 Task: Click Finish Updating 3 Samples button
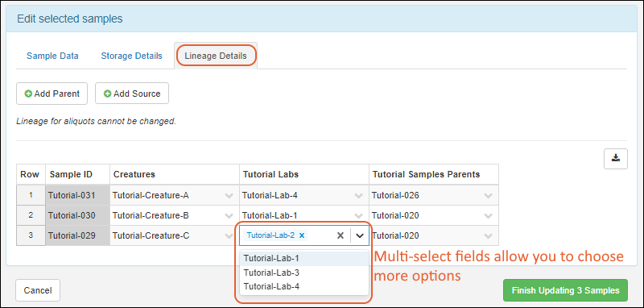coord(565,290)
